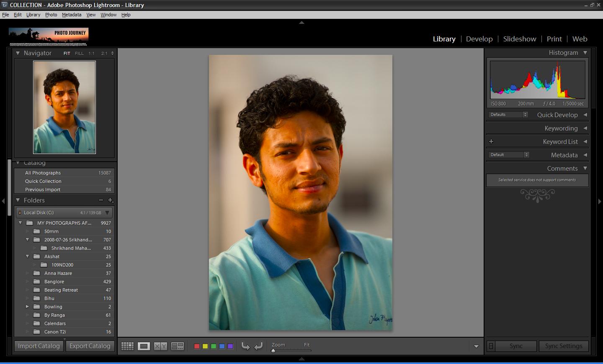Click the plus icon in the Folders panel

coord(111,200)
